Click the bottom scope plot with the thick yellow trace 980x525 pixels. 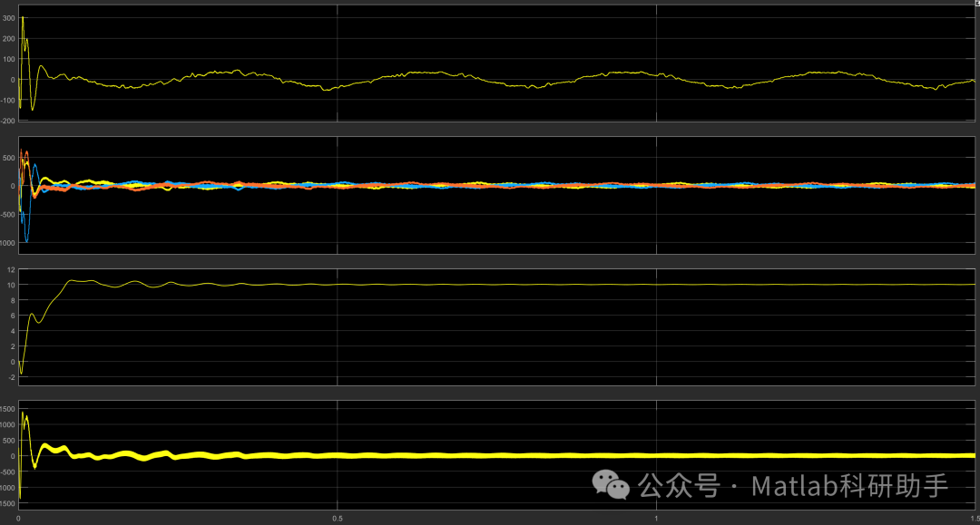coord(497,455)
